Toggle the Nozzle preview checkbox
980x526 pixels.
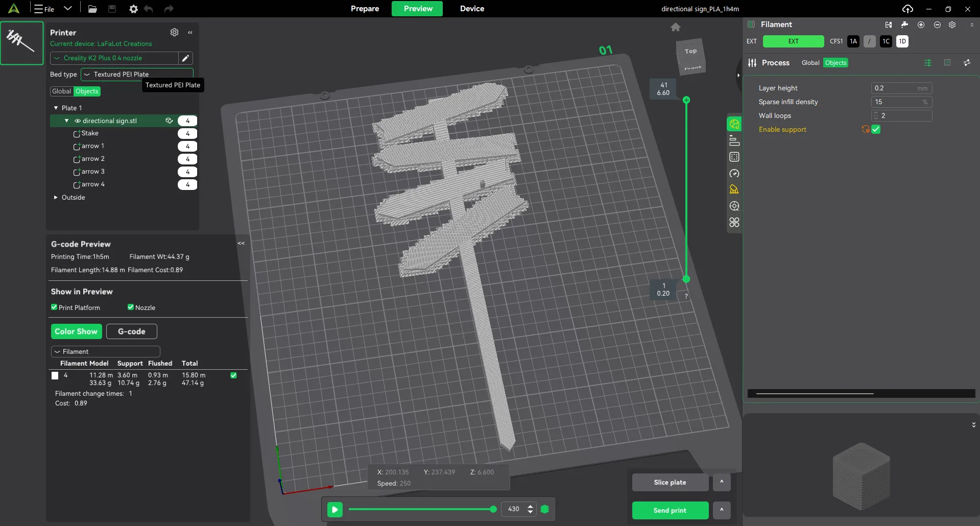click(x=131, y=307)
